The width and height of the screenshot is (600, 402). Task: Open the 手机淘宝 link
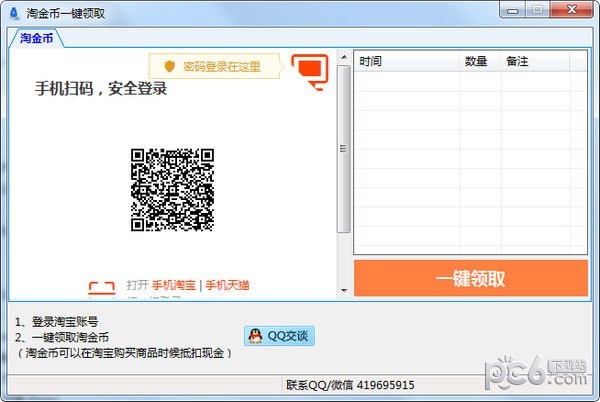click(174, 285)
